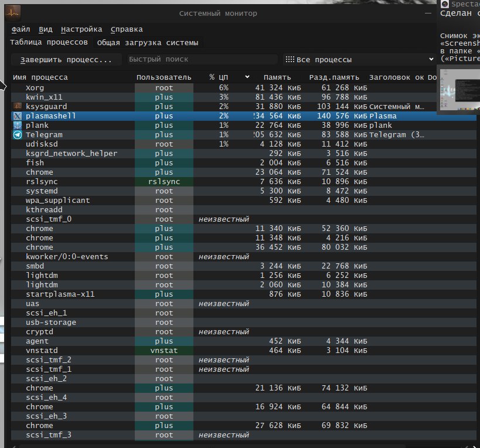Select the scsi_eh_2 process row
Image resolution: width=480 pixels, height=448 pixels.
pyautogui.click(x=243, y=378)
